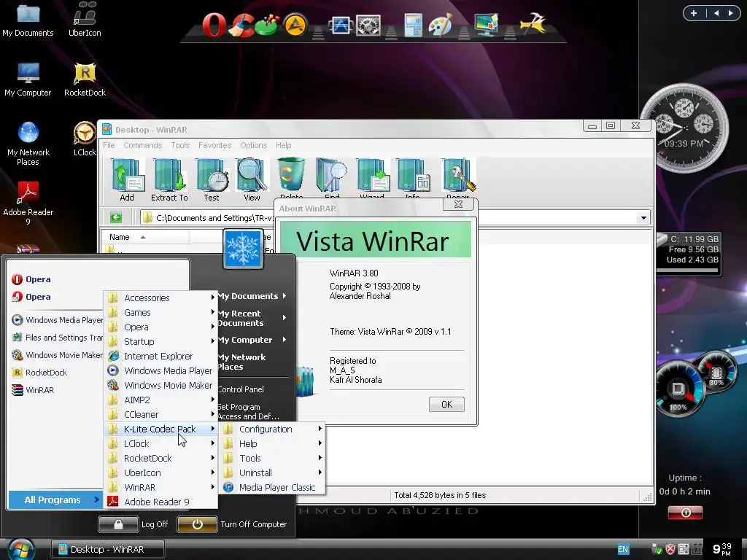The width and height of the screenshot is (747, 560).
Task: Open the File menu in WinRAR
Action: click(109, 145)
